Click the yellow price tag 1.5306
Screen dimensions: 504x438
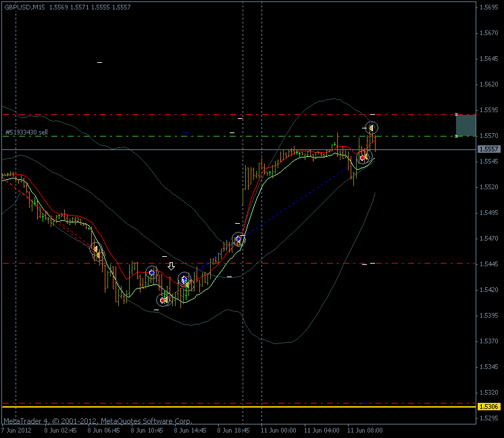coord(489,407)
